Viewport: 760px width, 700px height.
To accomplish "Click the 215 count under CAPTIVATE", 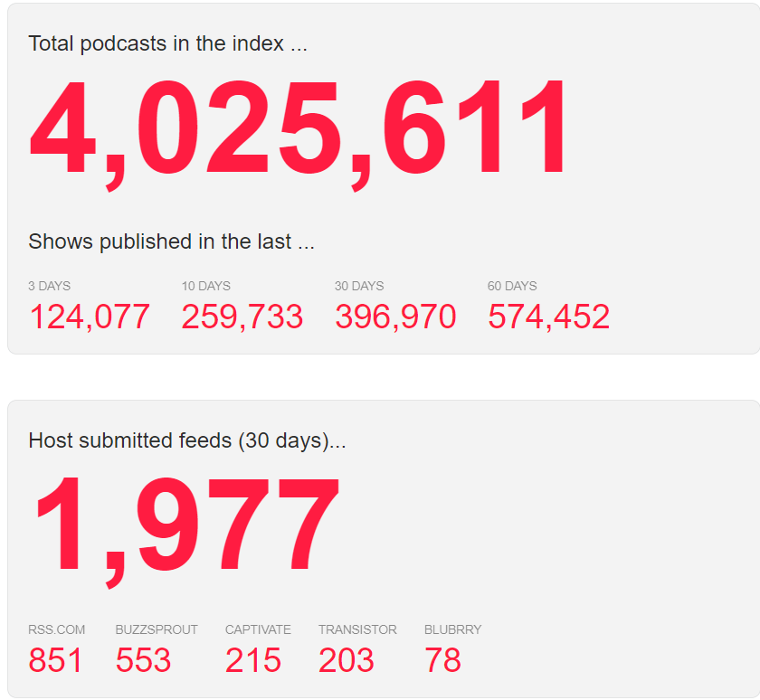I will pos(254,660).
